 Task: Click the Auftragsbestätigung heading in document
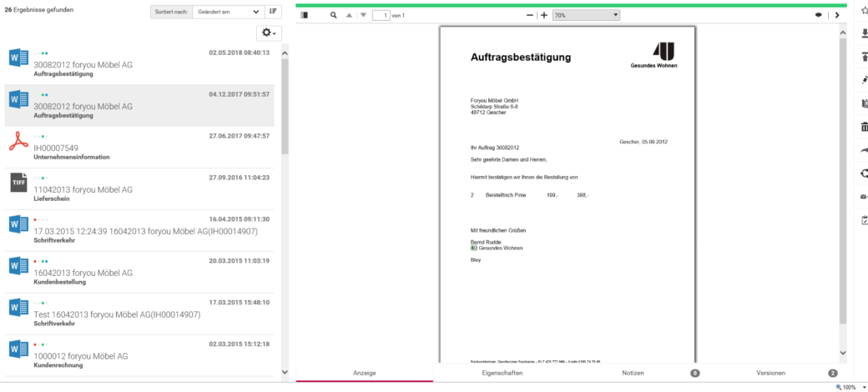[521, 57]
